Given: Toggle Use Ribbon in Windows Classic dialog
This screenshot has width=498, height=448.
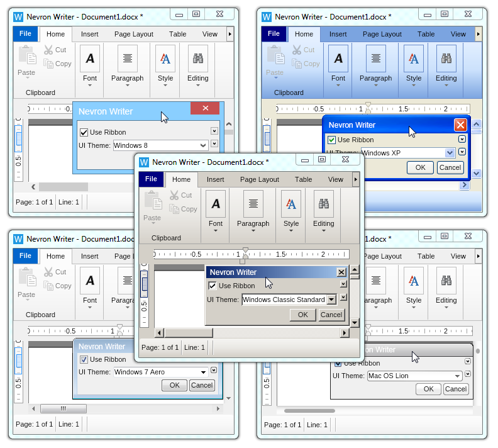Looking at the screenshot, I should click(x=212, y=286).
